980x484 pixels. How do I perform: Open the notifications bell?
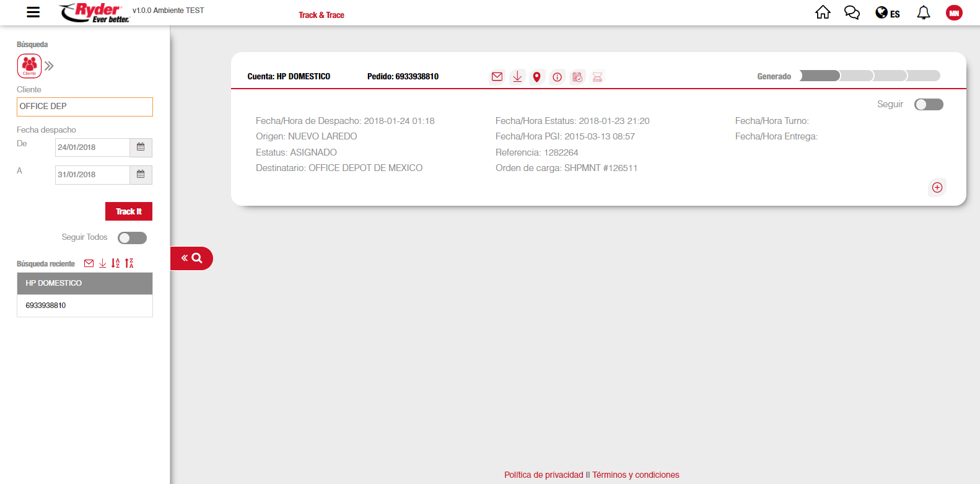coord(923,12)
